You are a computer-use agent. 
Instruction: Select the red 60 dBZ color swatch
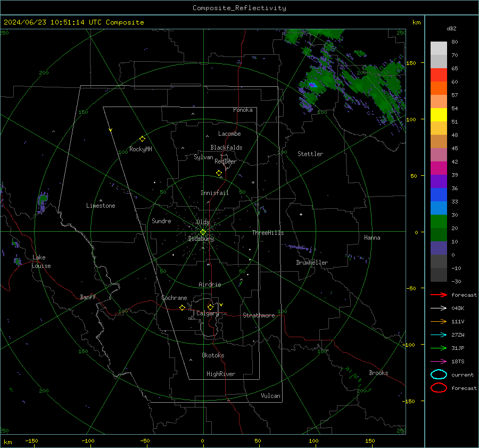439,75
